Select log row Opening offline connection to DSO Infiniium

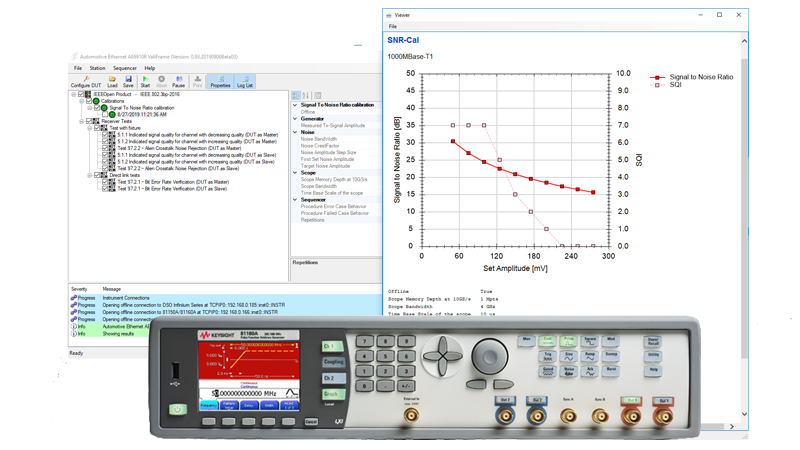point(226,305)
